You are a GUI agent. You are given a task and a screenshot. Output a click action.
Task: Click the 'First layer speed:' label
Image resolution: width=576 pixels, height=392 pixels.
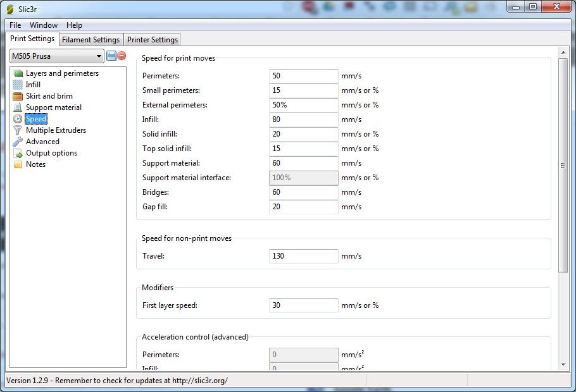point(170,305)
